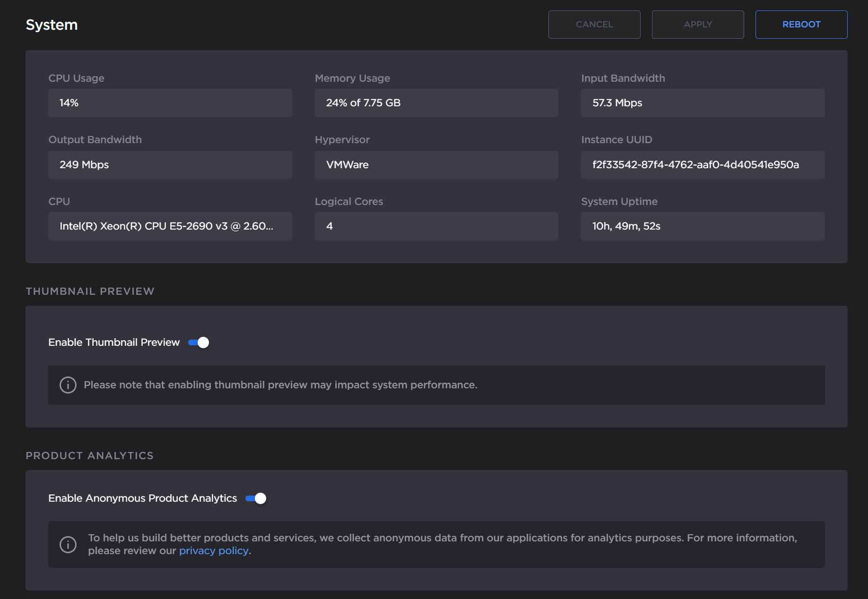The width and height of the screenshot is (868, 599).
Task: Click the CANCEL button
Action: [594, 24]
